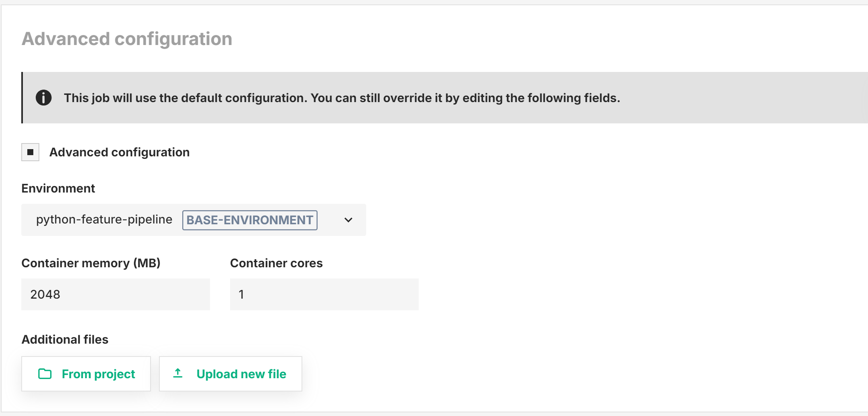Choose Upload new file
Image resolution: width=868 pixels, height=416 pixels.
click(x=230, y=374)
